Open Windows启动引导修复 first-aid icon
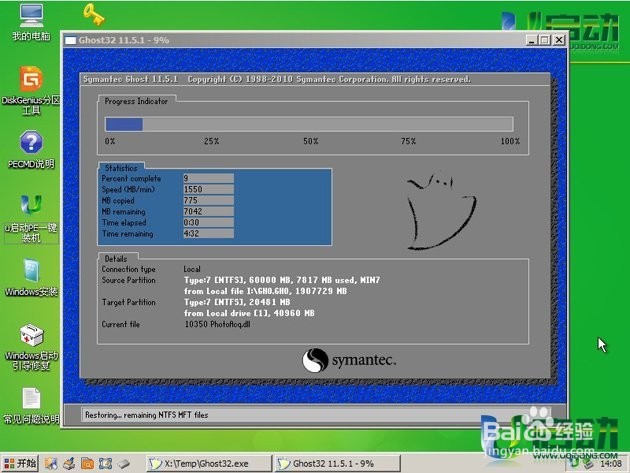This screenshot has width=630, height=473. pos(31,347)
